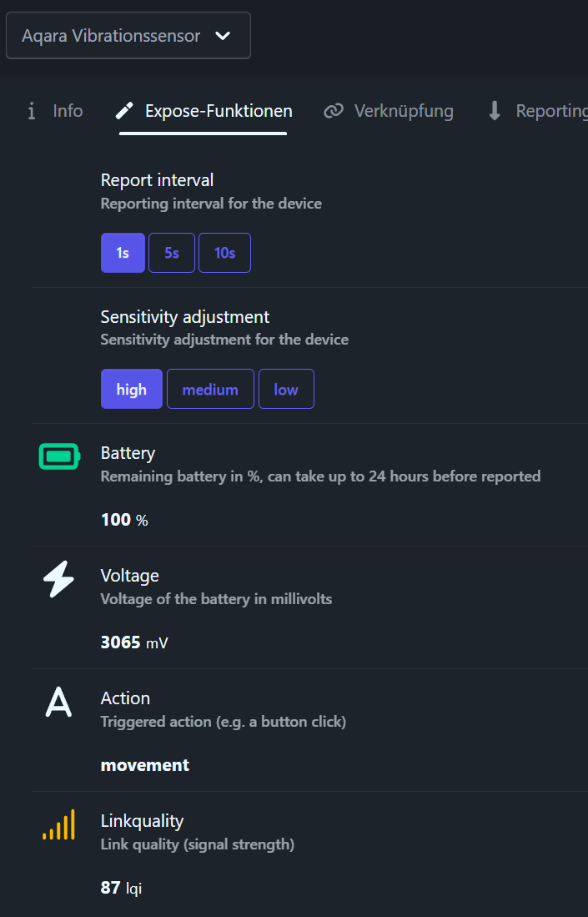
Task: Click the lightning bolt voltage icon
Action: (58, 579)
